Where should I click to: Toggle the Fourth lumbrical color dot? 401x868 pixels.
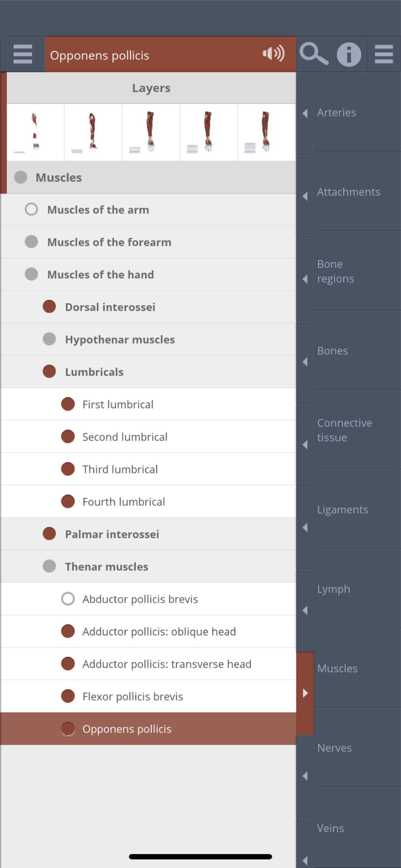68,502
